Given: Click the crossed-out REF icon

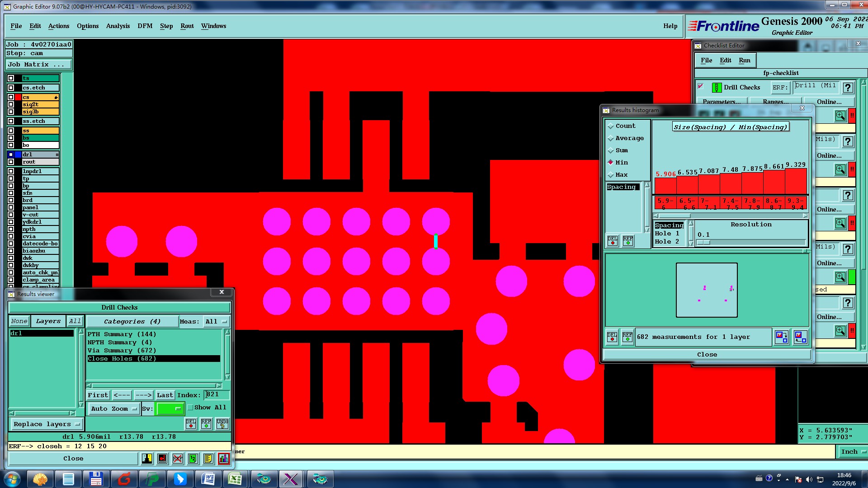Looking at the screenshot, I should (178, 459).
